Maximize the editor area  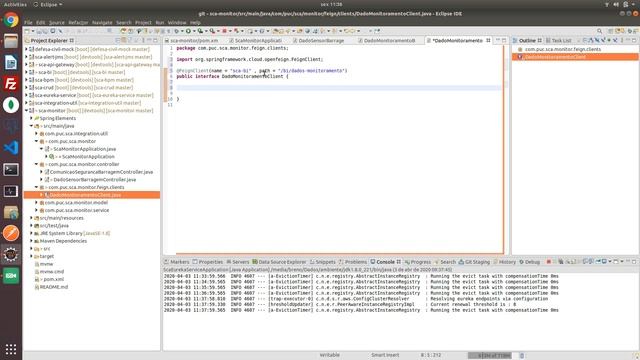click(504, 40)
